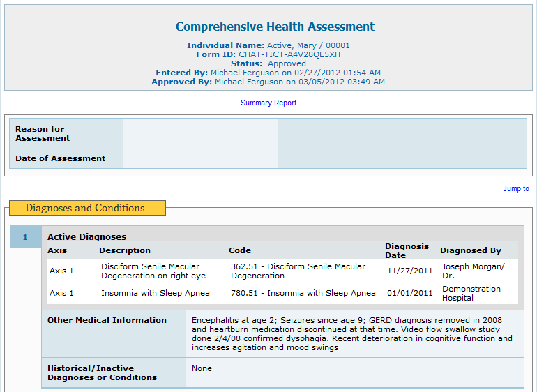Image resolution: width=537 pixels, height=392 pixels.
Task: Click Axis 1 cell in the Macular Degeneration row
Action: coord(61,271)
